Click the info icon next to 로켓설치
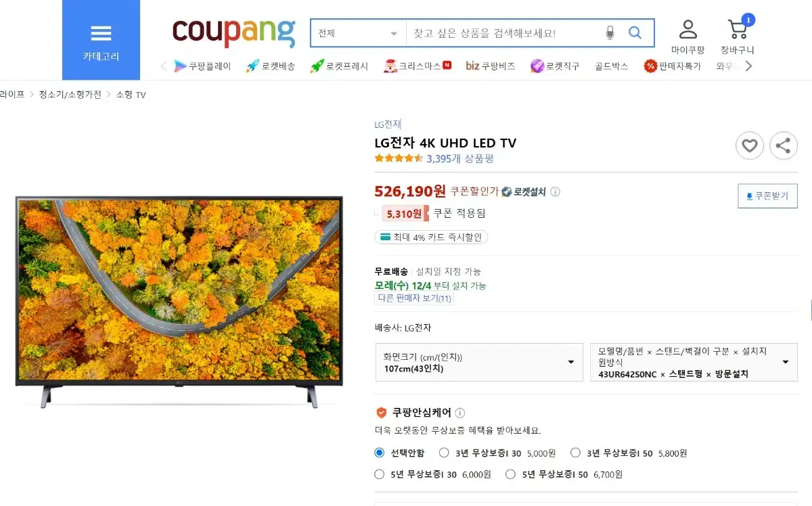The width and height of the screenshot is (812, 506). [555, 191]
